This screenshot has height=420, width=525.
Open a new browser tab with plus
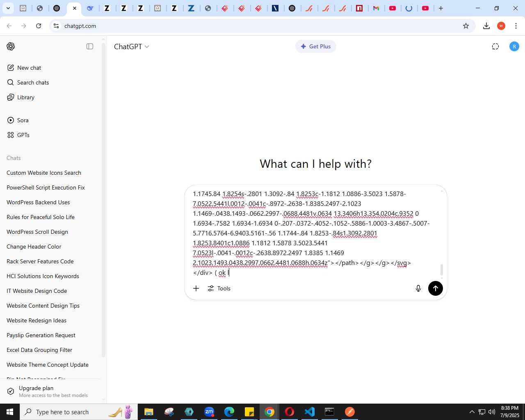point(441,8)
